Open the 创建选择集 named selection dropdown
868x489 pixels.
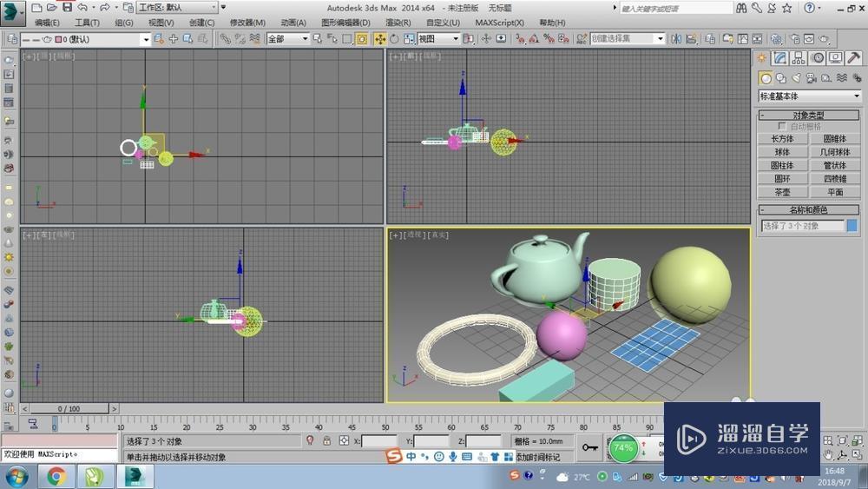pyautogui.click(x=628, y=38)
